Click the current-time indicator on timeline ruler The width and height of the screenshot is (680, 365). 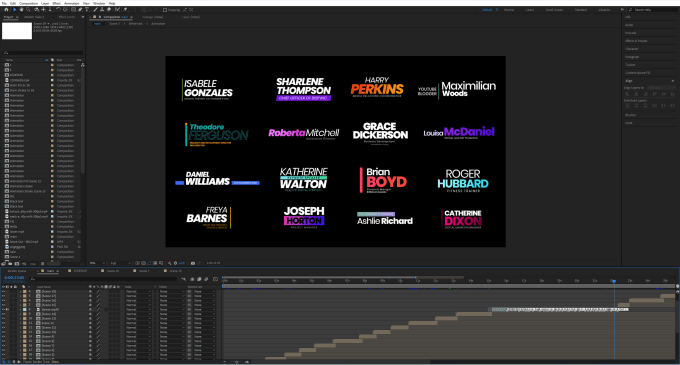click(614, 281)
